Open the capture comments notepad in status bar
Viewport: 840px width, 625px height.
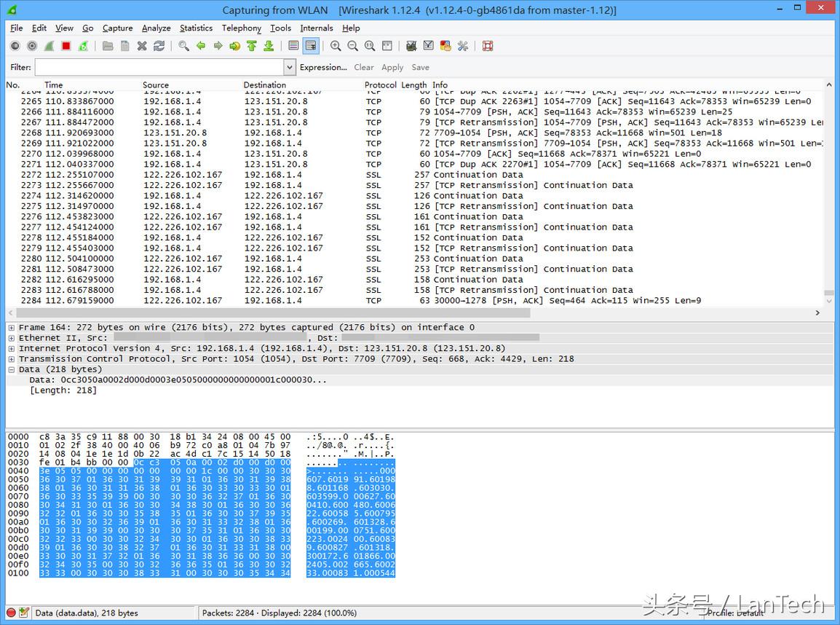24,613
